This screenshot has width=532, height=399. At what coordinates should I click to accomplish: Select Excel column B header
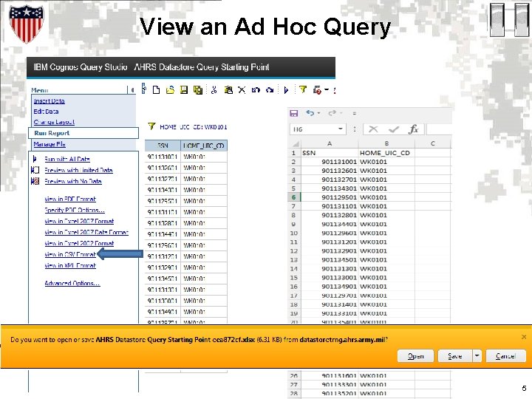pos(386,143)
